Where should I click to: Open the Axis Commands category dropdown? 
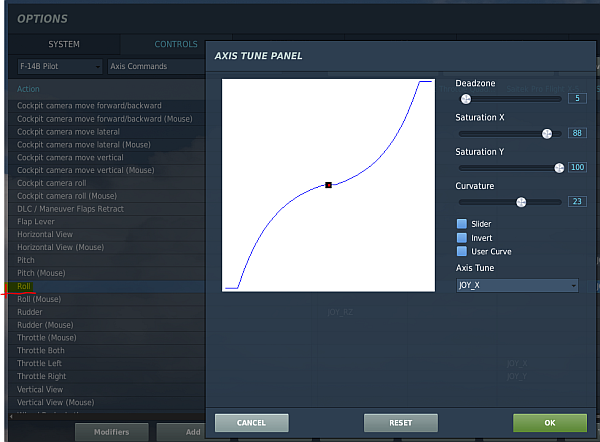(156, 66)
